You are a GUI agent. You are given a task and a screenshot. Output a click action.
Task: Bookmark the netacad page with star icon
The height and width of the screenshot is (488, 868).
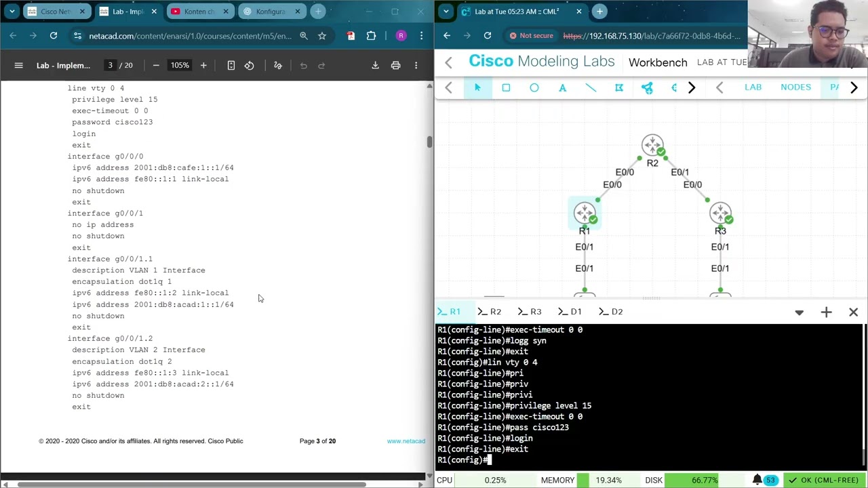click(322, 36)
